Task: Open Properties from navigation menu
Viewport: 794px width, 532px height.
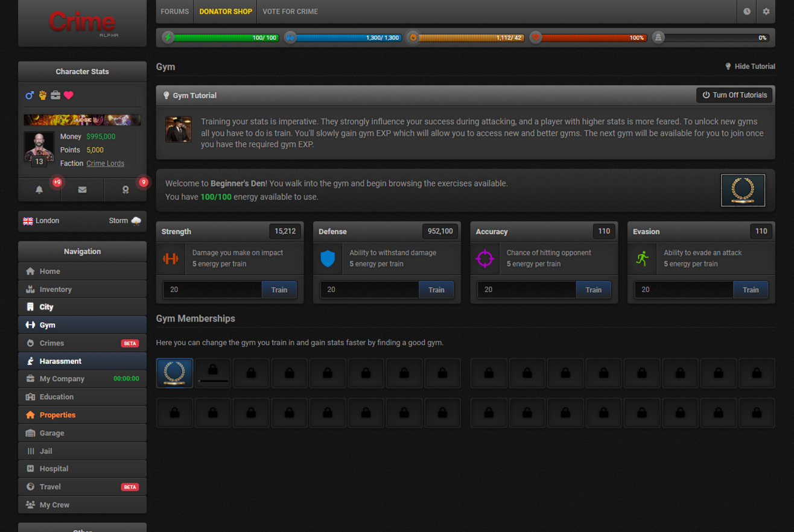Action: pyautogui.click(x=57, y=415)
